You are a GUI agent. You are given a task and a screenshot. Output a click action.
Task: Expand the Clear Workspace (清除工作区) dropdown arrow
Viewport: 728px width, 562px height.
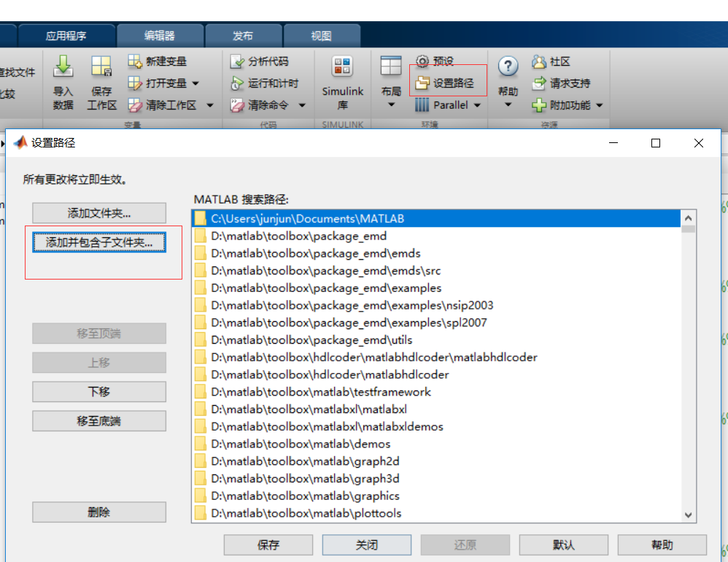[210, 105]
